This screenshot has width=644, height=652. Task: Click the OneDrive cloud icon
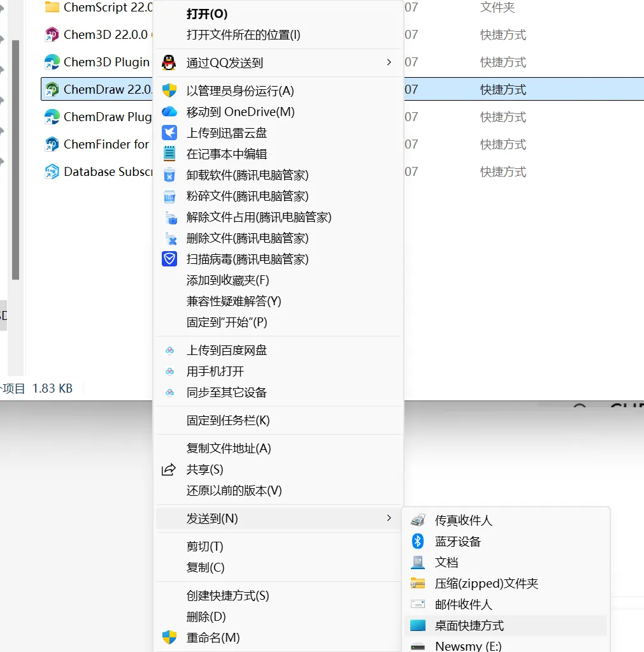pos(169,112)
